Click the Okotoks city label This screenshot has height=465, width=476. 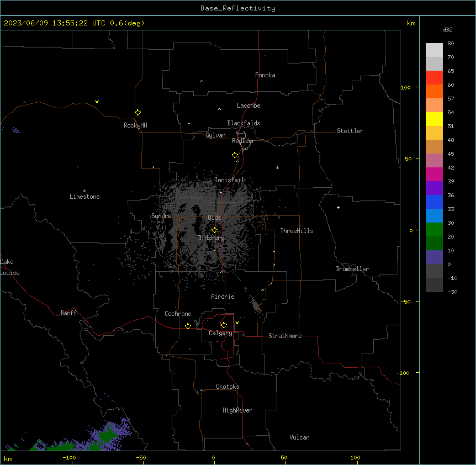(x=228, y=387)
